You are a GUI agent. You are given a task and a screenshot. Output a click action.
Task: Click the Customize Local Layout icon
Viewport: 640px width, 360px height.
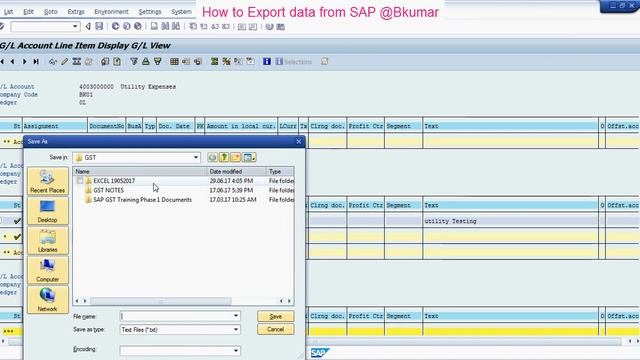coord(280,27)
